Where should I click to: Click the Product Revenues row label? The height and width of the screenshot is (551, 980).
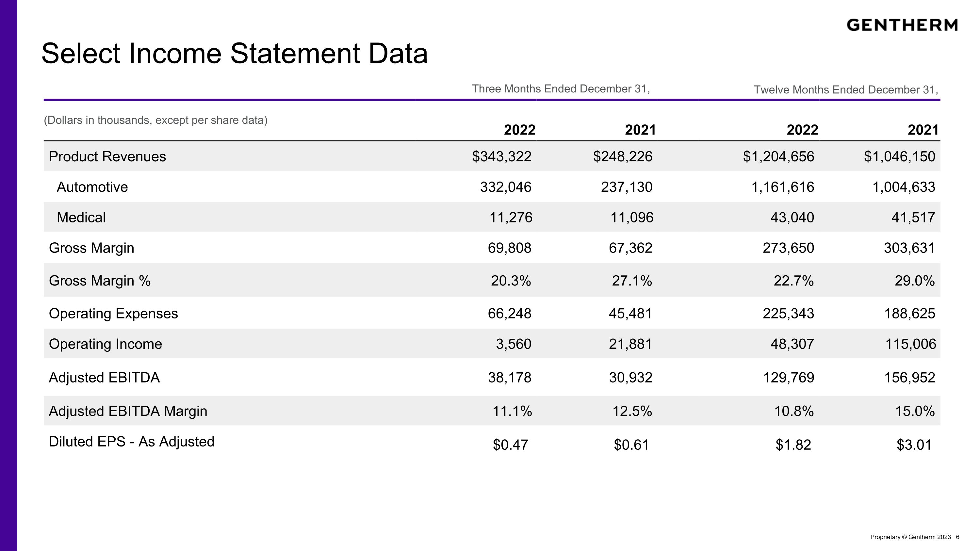tap(107, 157)
